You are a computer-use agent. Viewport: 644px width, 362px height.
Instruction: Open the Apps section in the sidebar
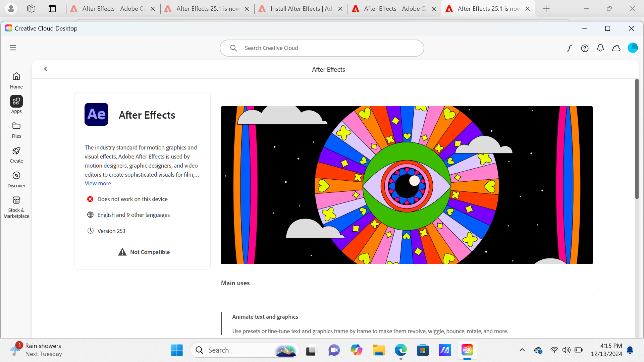16,104
